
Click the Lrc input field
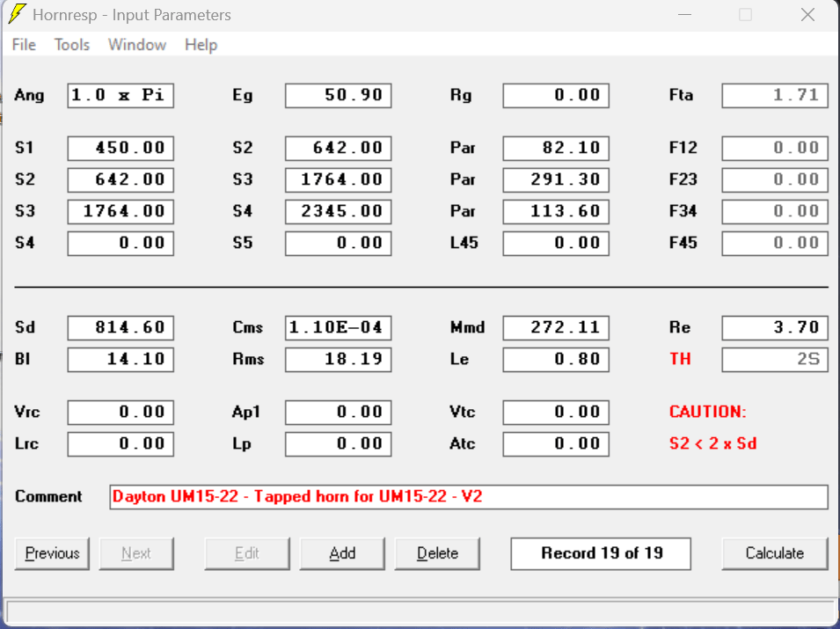click(121, 444)
